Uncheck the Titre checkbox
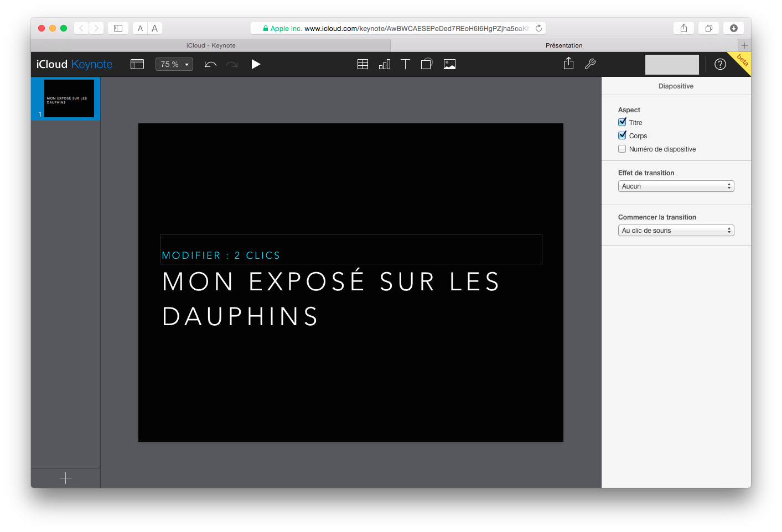This screenshot has height=532, width=782. tap(622, 122)
